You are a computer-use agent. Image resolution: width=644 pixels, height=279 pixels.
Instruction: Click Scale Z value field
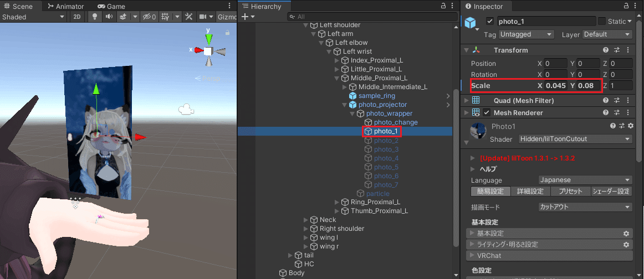pos(621,86)
